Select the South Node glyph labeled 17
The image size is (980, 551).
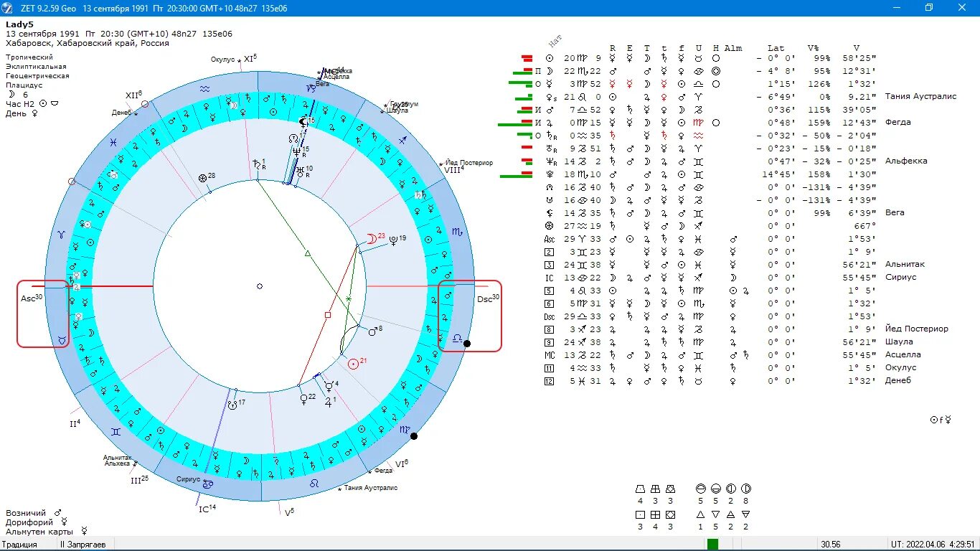tap(232, 405)
